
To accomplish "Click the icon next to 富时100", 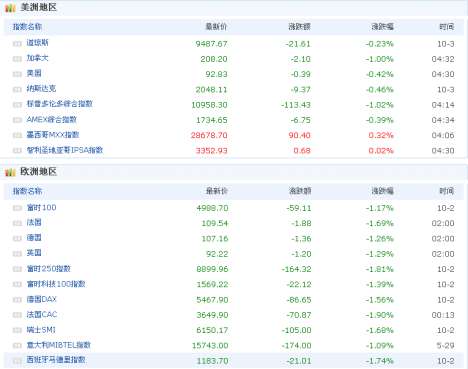I will (x=17, y=208).
